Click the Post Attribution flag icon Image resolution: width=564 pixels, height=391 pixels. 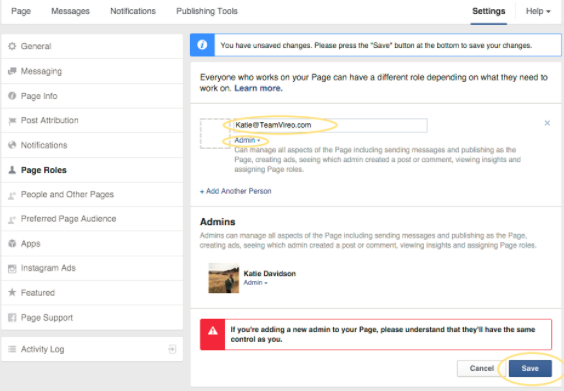[12, 121]
